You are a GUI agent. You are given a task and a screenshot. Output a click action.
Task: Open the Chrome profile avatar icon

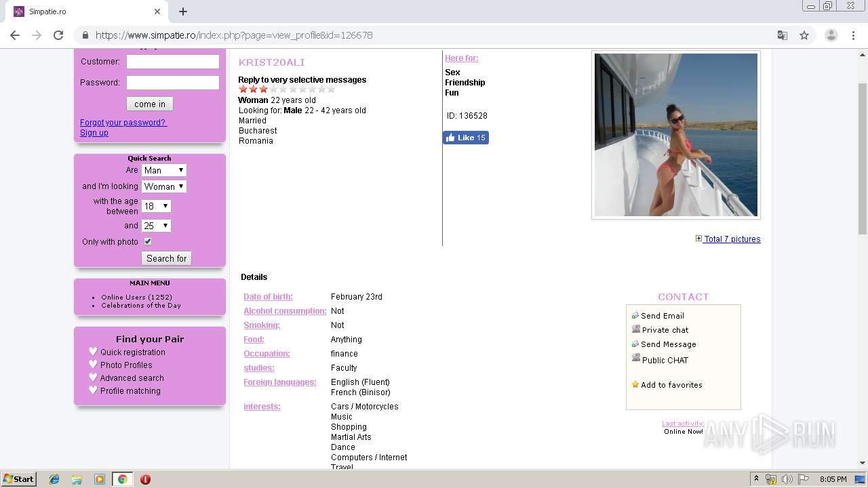click(831, 35)
